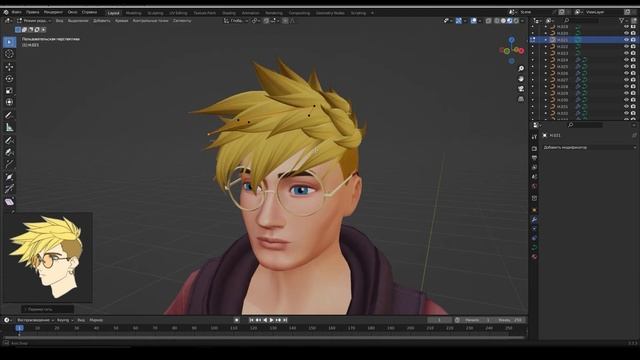Open the Render properties tab
The height and width of the screenshot is (360, 640).
[534, 149]
